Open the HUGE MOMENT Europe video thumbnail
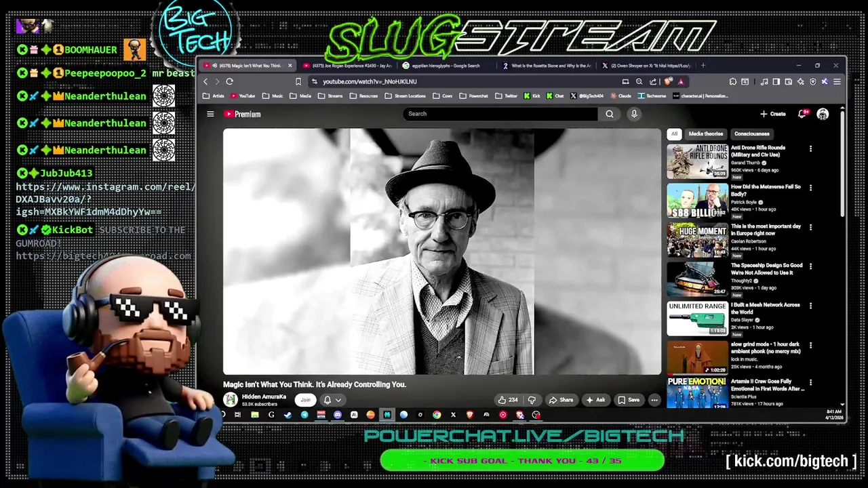Image resolution: width=868 pixels, height=488 pixels. pos(697,239)
